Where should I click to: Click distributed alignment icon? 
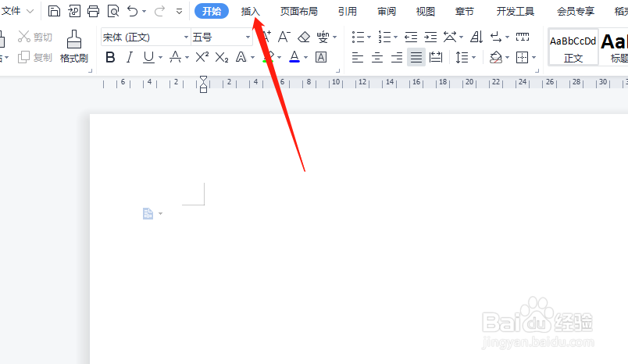click(435, 58)
